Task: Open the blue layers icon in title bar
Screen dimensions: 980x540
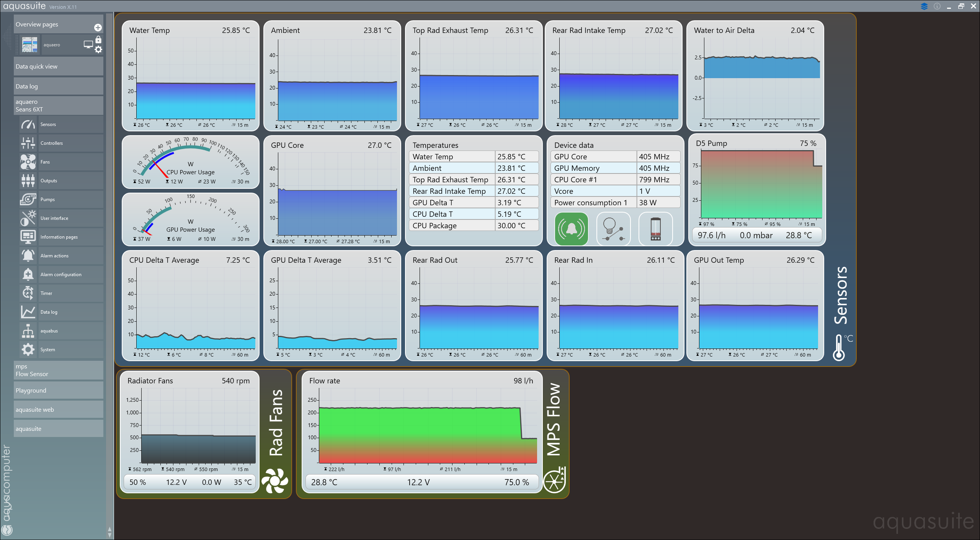Action: pos(924,6)
